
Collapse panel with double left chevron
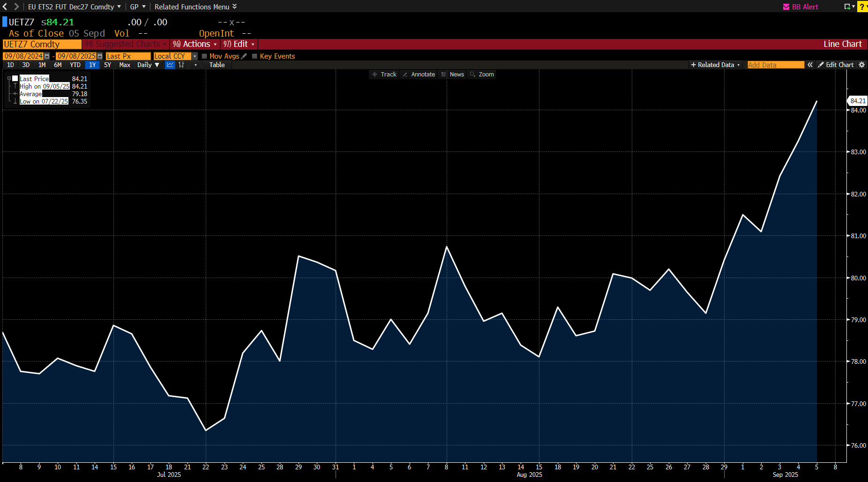pyautogui.click(x=810, y=65)
